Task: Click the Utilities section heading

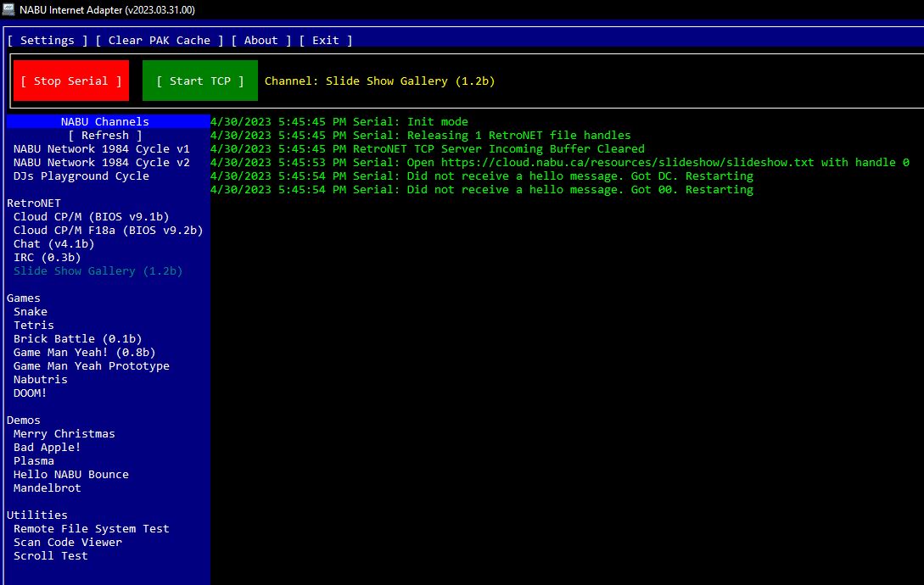Action: coord(37,515)
